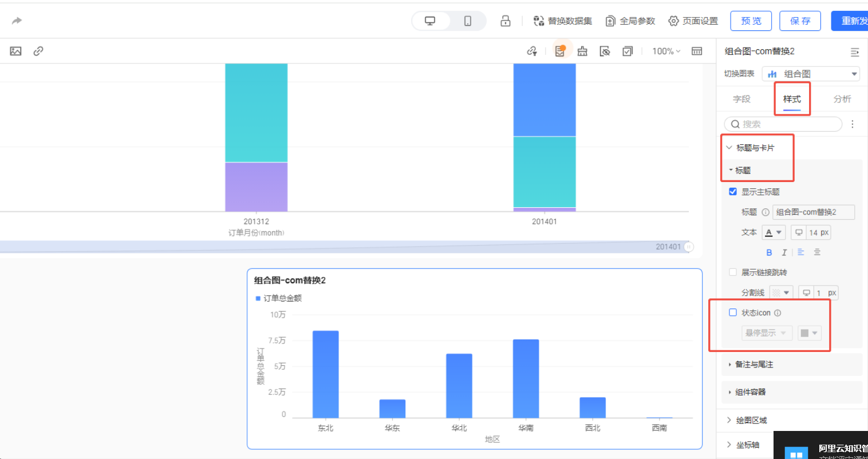Italicize the title text
The image size is (868, 459).
tap(784, 252)
